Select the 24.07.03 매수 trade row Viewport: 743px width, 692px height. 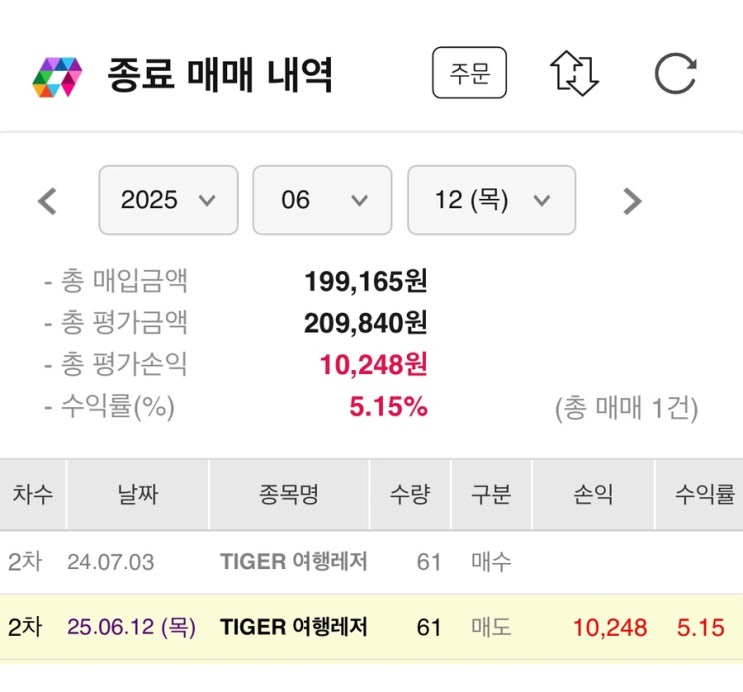coord(371,562)
